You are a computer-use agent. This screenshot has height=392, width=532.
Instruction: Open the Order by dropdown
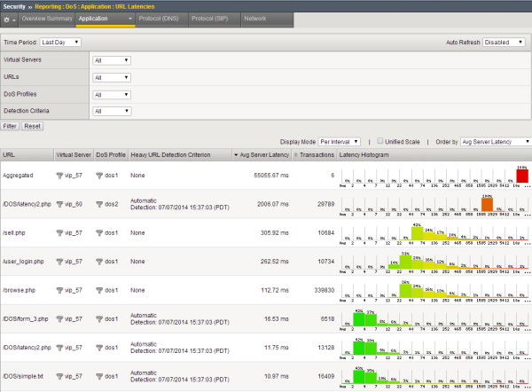pyautogui.click(x=494, y=141)
